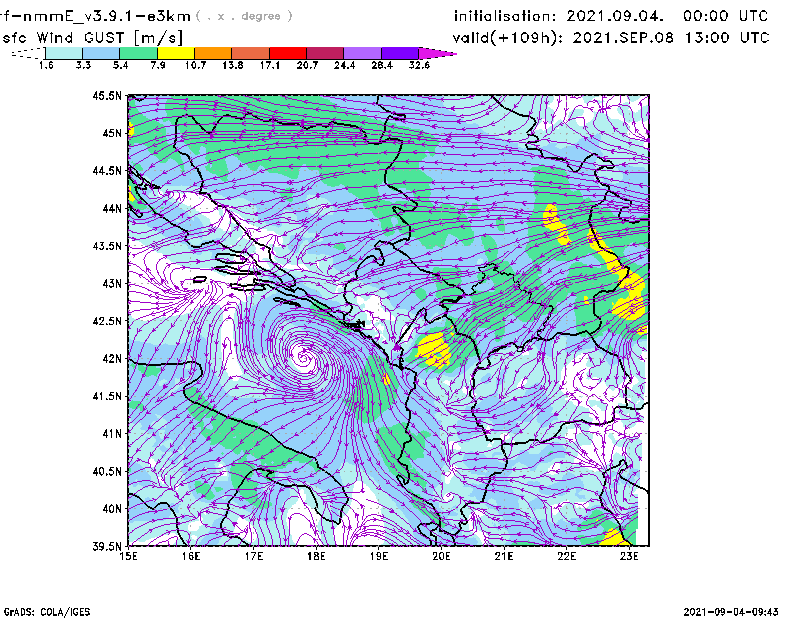Screen dimensions: 800x618
Task: Click the '45N' latitude label
Action: 112,133
